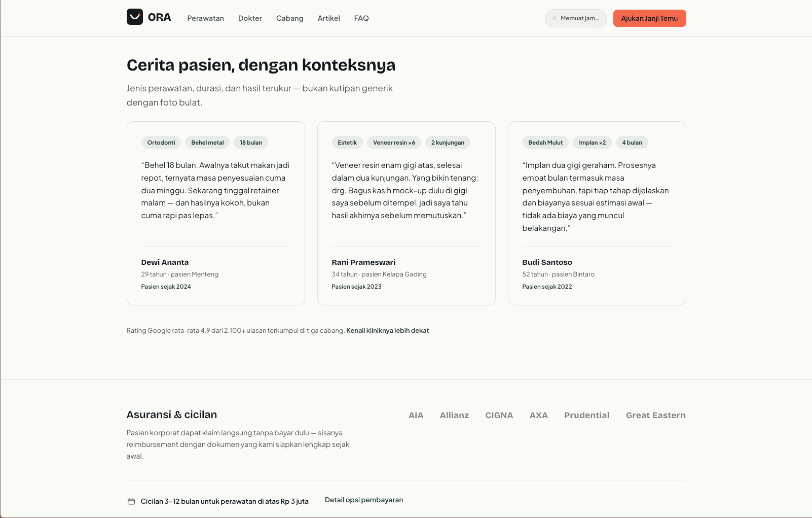812x518 pixels.
Task: Click the Pasien sejak 2023 text
Action: [356, 287]
